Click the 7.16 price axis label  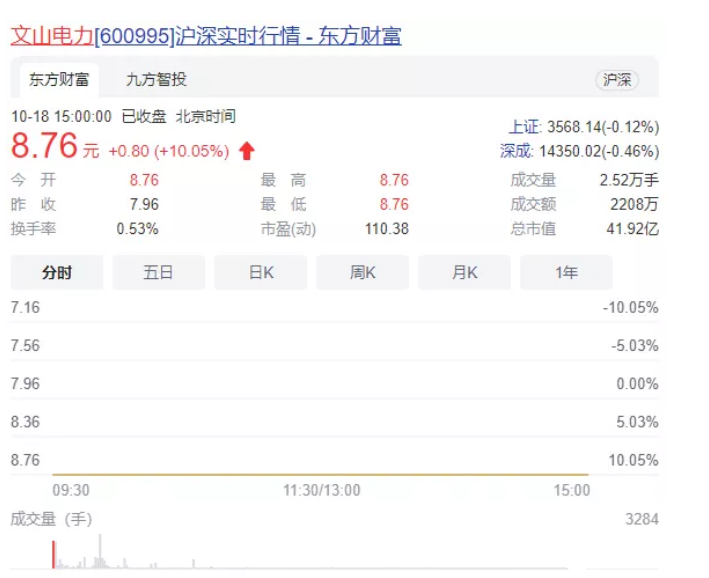[25, 308]
